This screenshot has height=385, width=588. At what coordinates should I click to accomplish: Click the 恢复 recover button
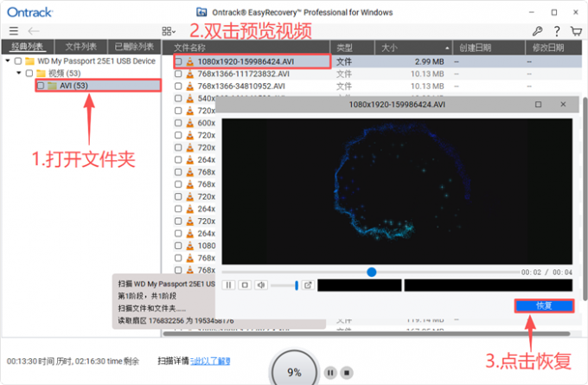[x=544, y=305]
